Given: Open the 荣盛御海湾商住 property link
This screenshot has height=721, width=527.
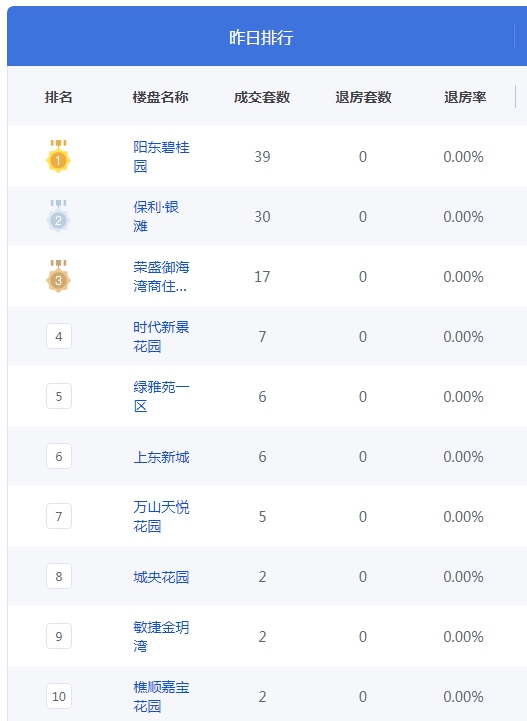Looking at the screenshot, I should [x=161, y=277].
